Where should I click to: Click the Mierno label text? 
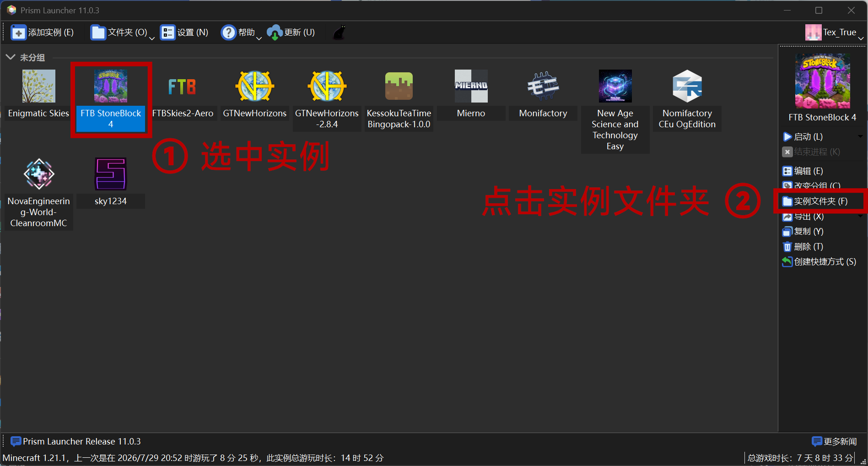pyautogui.click(x=471, y=114)
